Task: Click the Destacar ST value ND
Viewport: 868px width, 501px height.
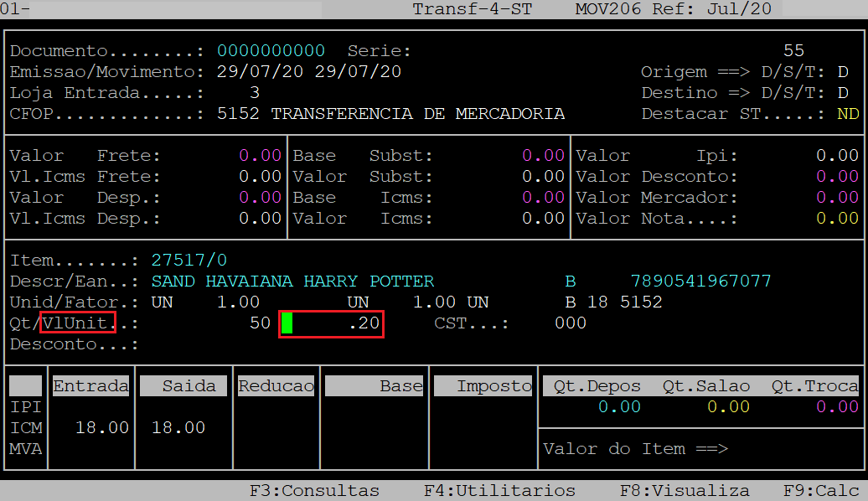Action: pos(847,114)
